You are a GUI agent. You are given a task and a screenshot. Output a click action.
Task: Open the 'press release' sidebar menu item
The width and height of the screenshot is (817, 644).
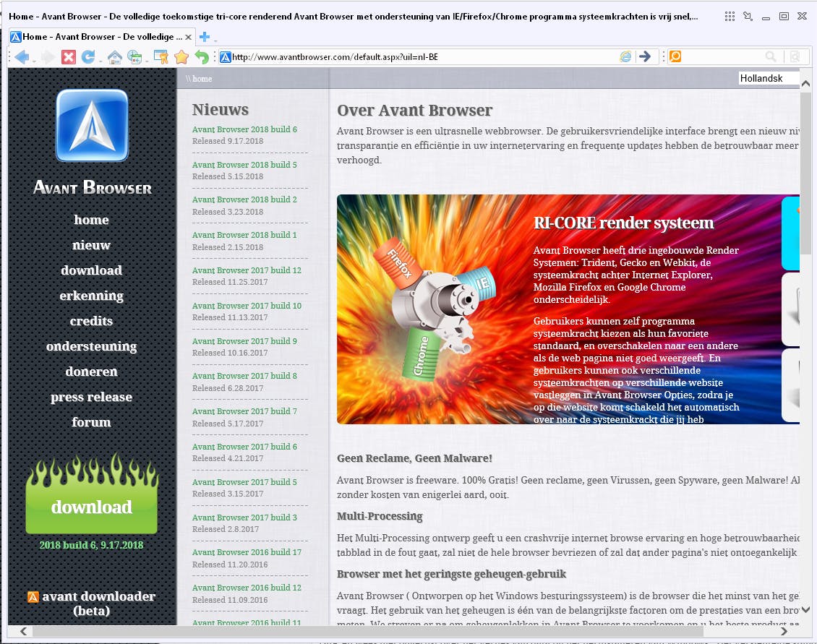[x=91, y=397]
